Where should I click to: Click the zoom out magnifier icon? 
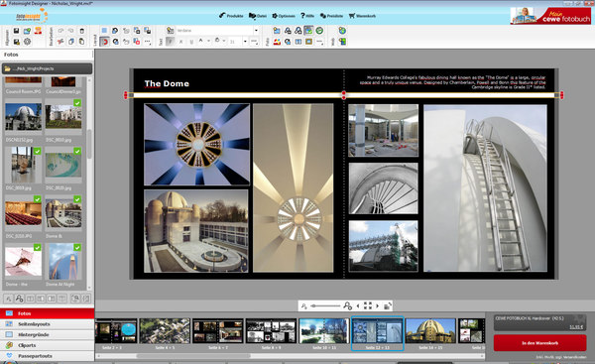tap(304, 305)
